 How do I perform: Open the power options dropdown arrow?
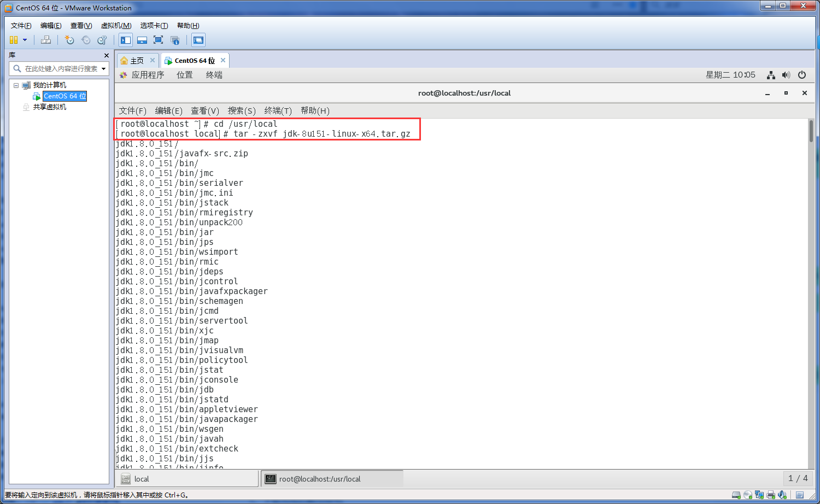tap(25, 40)
